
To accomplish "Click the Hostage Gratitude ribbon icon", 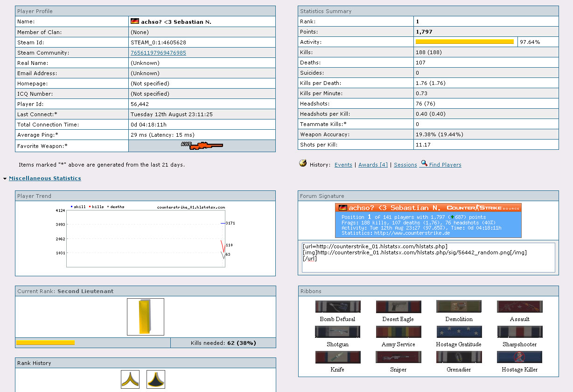I will [459, 332].
